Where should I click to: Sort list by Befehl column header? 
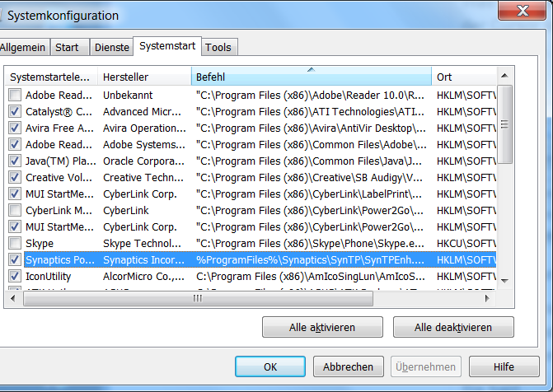[x=311, y=77]
